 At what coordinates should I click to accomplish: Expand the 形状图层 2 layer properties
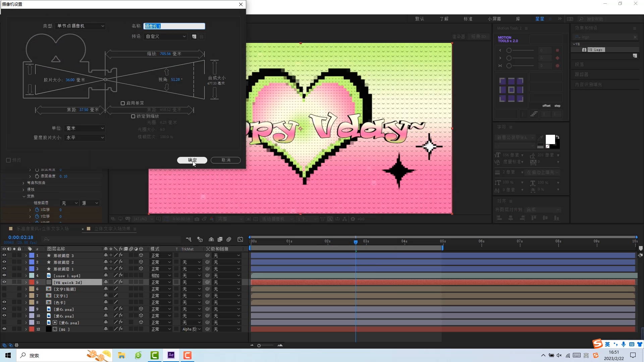click(x=26, y=262)
